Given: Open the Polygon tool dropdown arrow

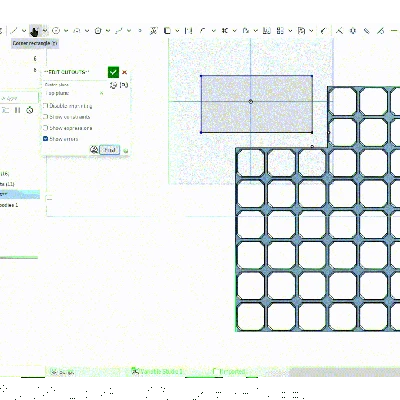Looking at the screenshot, I should click(108, 31).
